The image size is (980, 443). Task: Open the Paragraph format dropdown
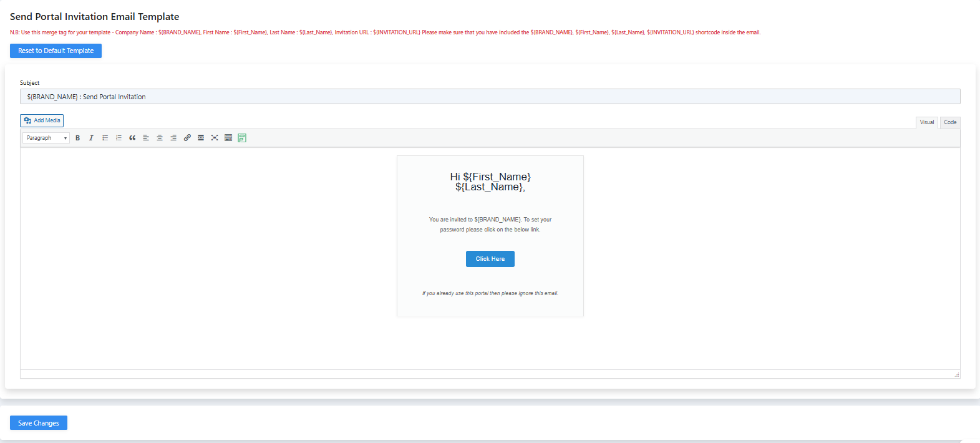pyautogui.click(x=46, y=138)
